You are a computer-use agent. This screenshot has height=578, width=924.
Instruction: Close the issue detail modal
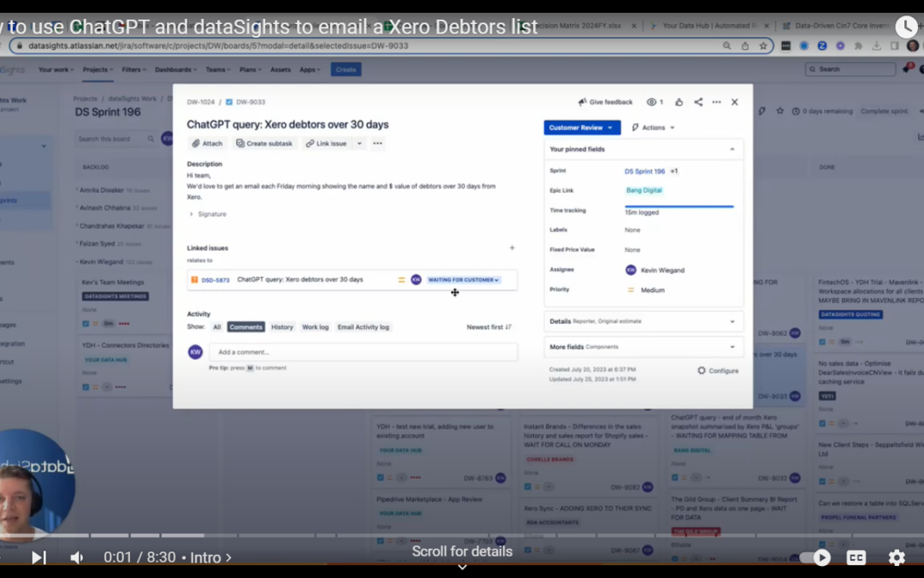[734, 102]
